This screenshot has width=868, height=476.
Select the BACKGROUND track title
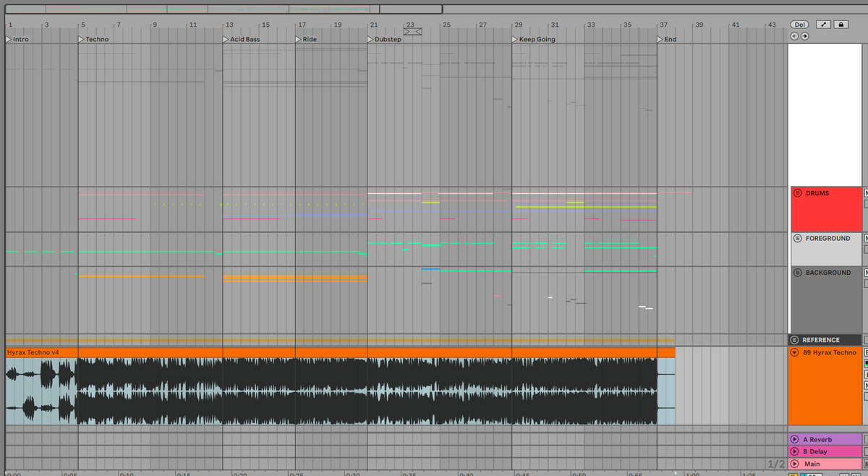pos(828,273)
